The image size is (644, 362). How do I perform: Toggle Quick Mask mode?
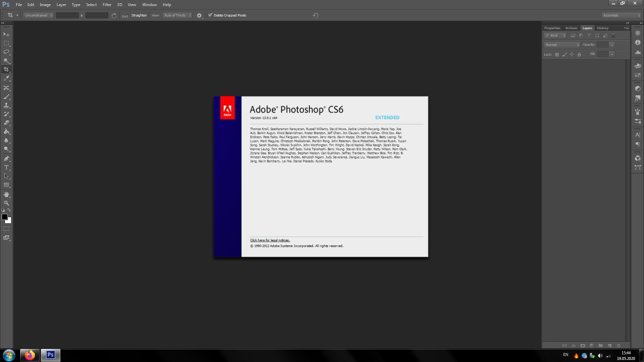click(x=7, y=228)
